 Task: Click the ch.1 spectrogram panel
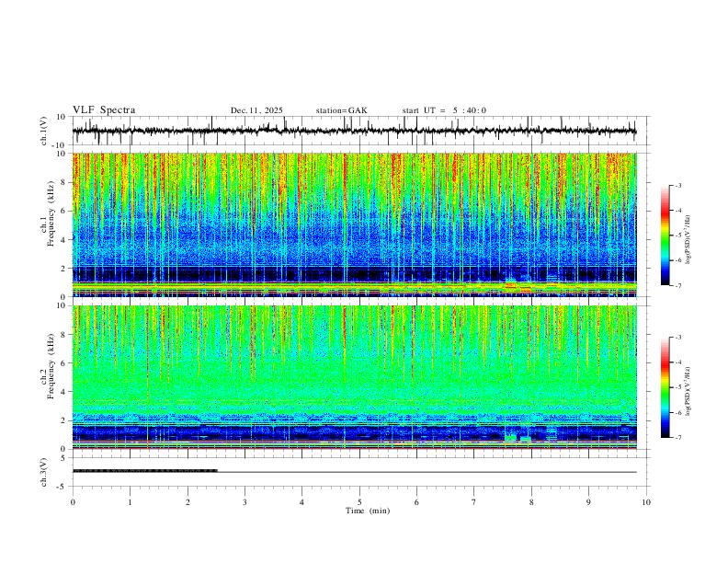354,224
